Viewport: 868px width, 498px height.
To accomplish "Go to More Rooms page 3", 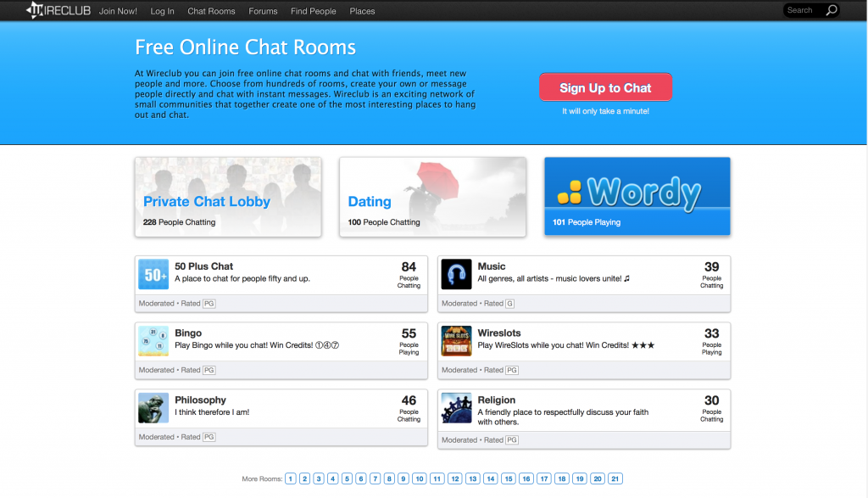I will pyautogui.click(x=319, y=478).
